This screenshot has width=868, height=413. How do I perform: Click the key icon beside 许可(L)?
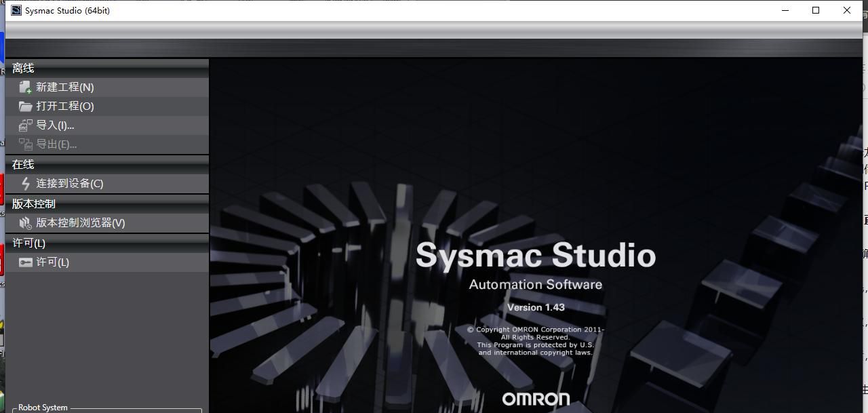26,262
